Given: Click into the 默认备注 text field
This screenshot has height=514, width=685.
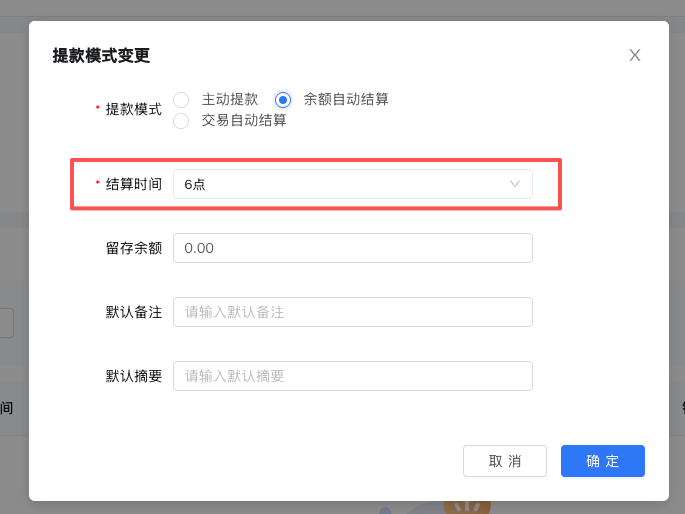Looking at the screenshot, I should click(x=352, y=312).
